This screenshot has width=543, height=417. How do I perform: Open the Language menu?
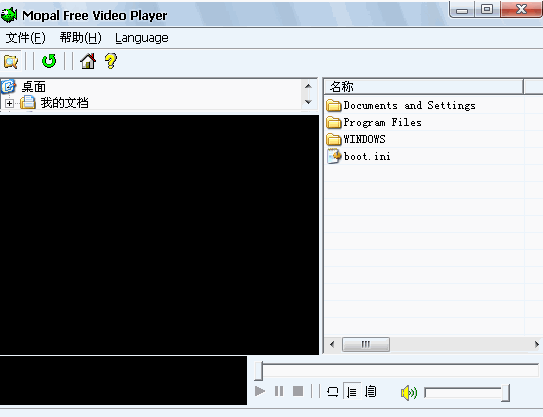point(142,38)
